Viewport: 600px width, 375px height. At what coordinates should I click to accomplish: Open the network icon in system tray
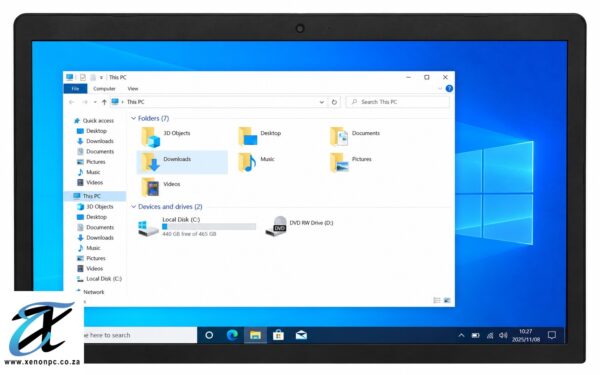click(490, 336)
